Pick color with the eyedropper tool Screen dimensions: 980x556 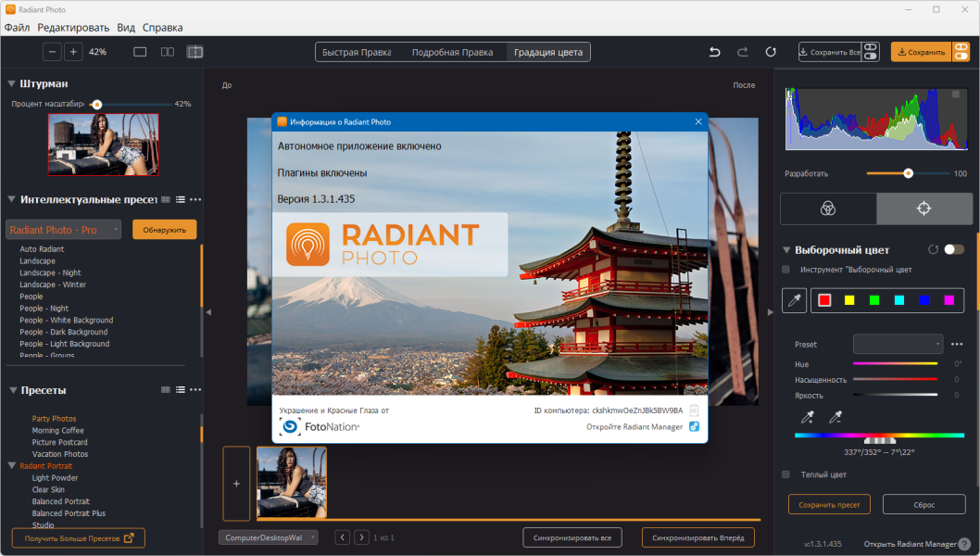pyautogui.click(x=795, y=301)
